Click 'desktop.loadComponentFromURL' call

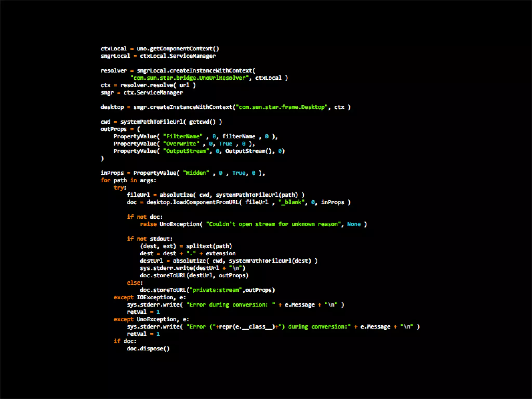tap(192, 202)
